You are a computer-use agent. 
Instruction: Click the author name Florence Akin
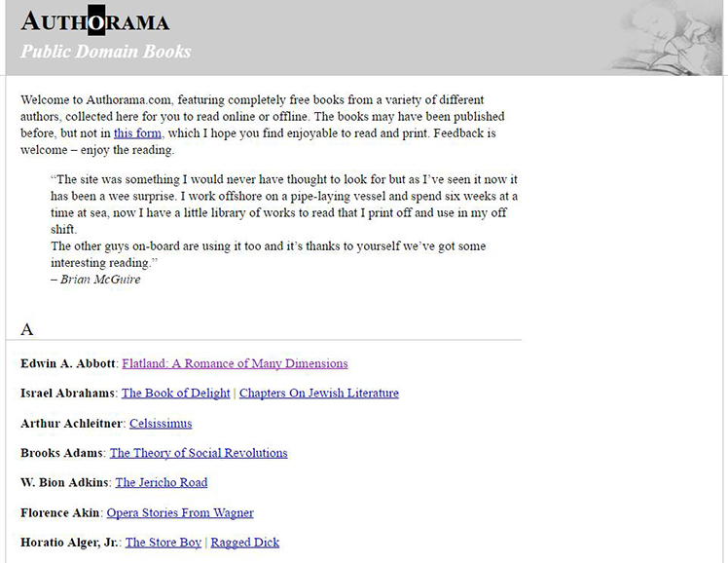pos(60,512)
